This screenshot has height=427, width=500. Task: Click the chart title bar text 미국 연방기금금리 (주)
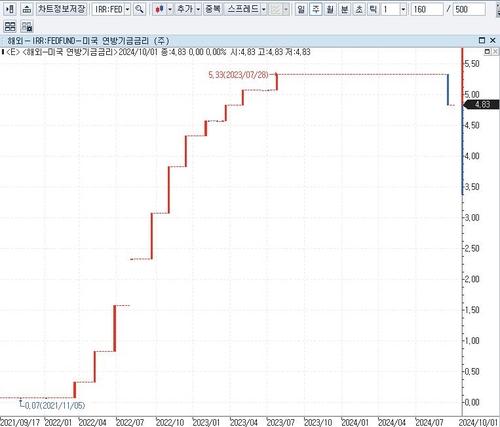pyautogui.click(x=126, y=41)
